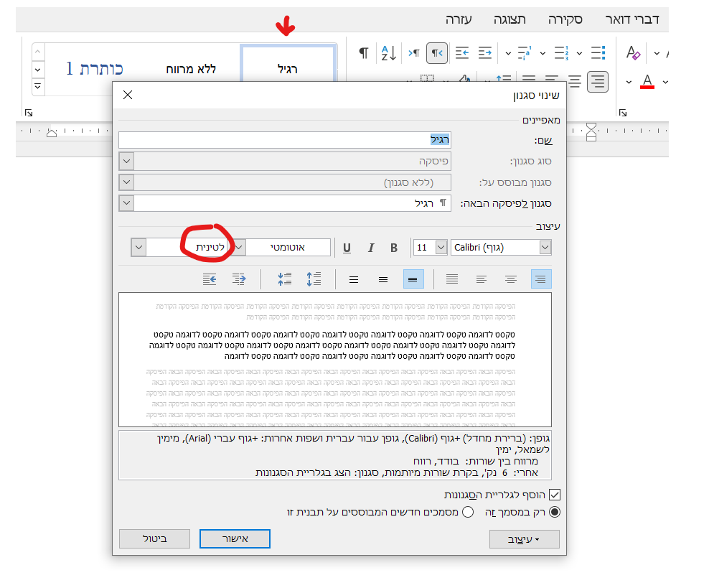Open numbering dropdown arrow in ribbon
The width and height of the screenshot is (709, 588).
pos(543,54)
